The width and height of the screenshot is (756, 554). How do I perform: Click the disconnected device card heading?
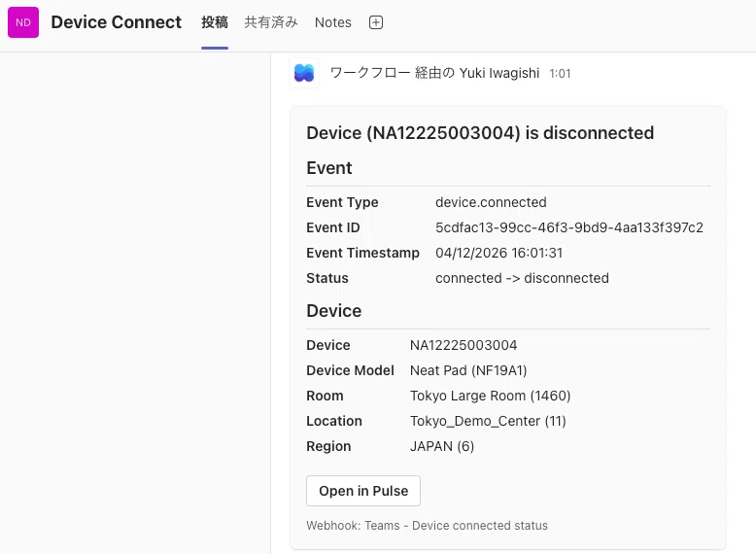[480, 132]
